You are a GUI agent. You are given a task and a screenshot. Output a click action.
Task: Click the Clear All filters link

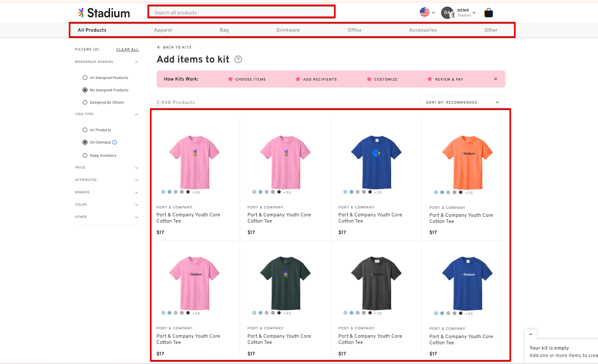tap(128, 49)
